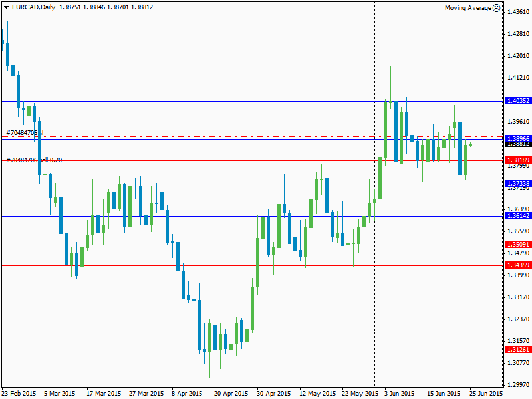Open the chart dropdown triangle beside EURCAD,Daily
The image size is (532, 399).
coord(7,7)
